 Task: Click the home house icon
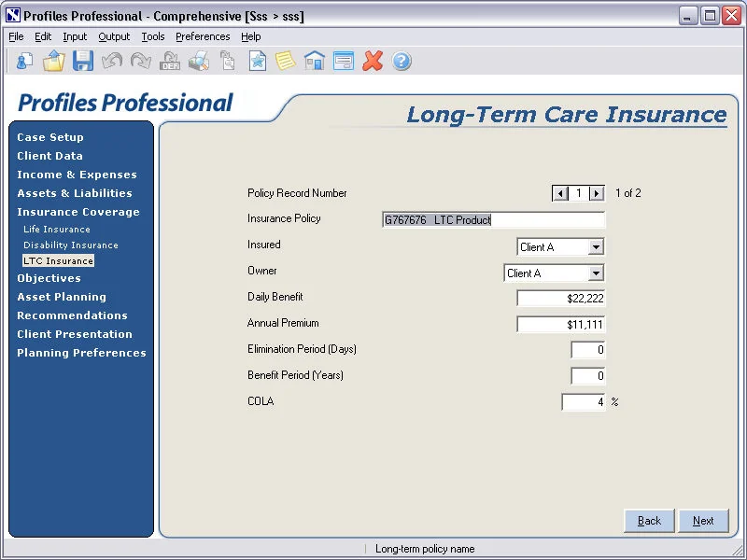315,61
